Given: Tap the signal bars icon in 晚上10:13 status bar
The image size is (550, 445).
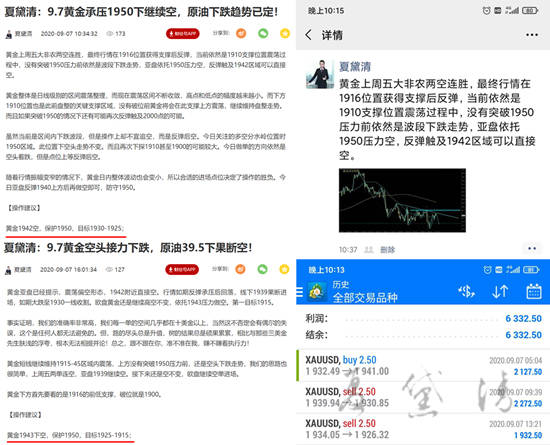Looking at the screenshot, I should tap(512, 269).
